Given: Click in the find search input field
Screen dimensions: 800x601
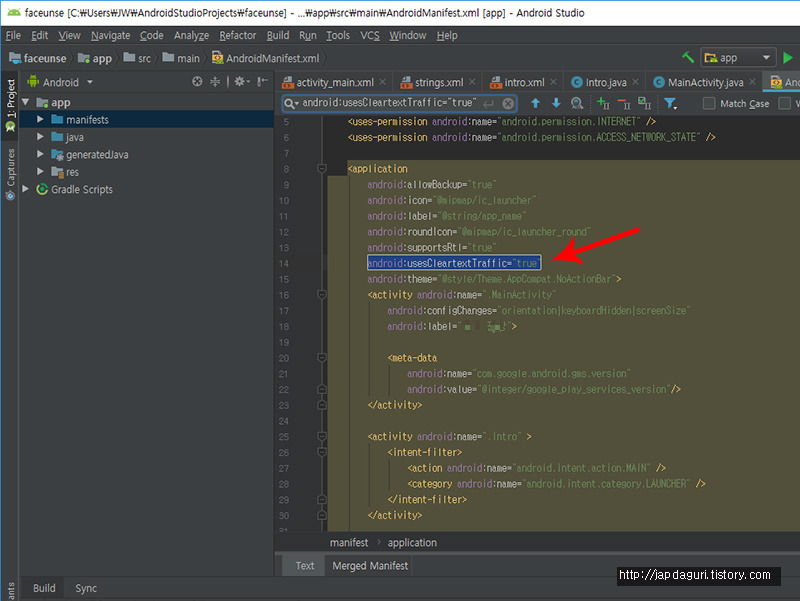Looking at the screenshot, I should pos(390,103).
